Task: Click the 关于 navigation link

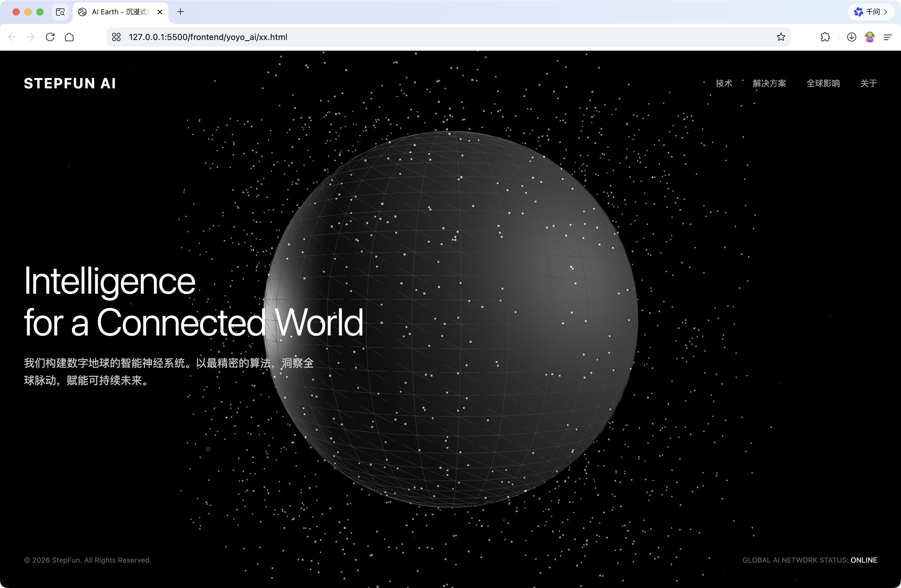Action: click(x=868, y=83)
